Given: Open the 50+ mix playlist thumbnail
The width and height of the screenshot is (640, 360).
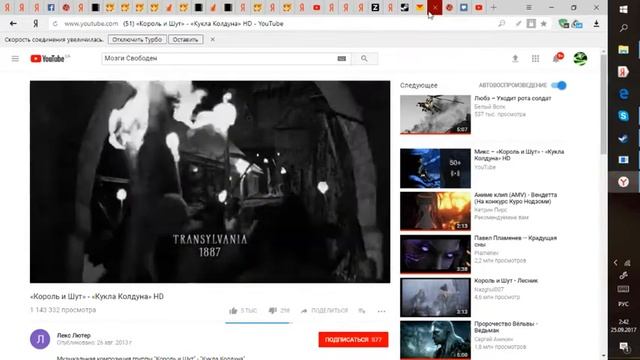Looking at the screenshot, I should tap(435, 168).
